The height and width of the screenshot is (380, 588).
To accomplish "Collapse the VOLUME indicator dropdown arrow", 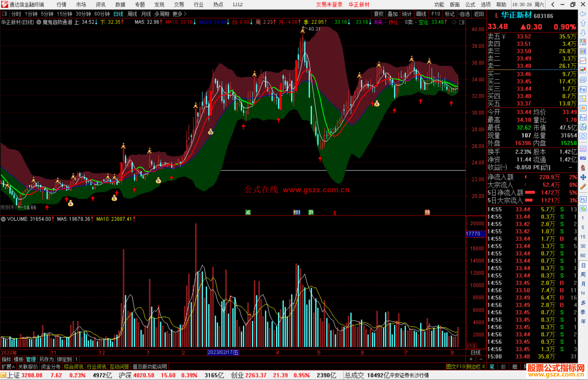I will 3,219.
